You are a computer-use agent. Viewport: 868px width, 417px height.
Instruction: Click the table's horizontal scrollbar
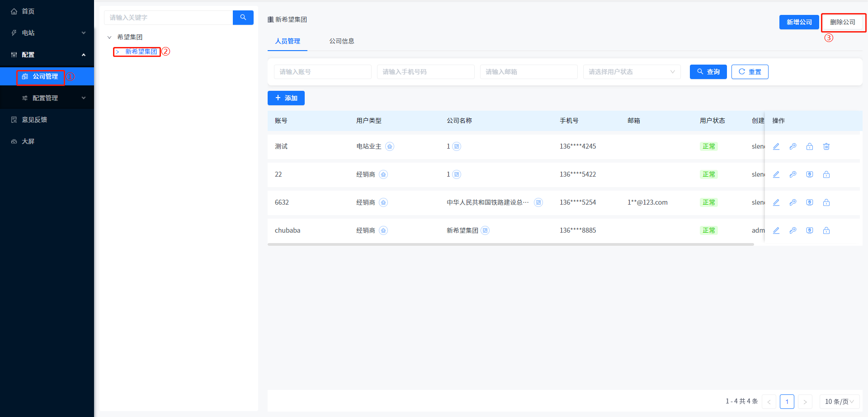510,244
